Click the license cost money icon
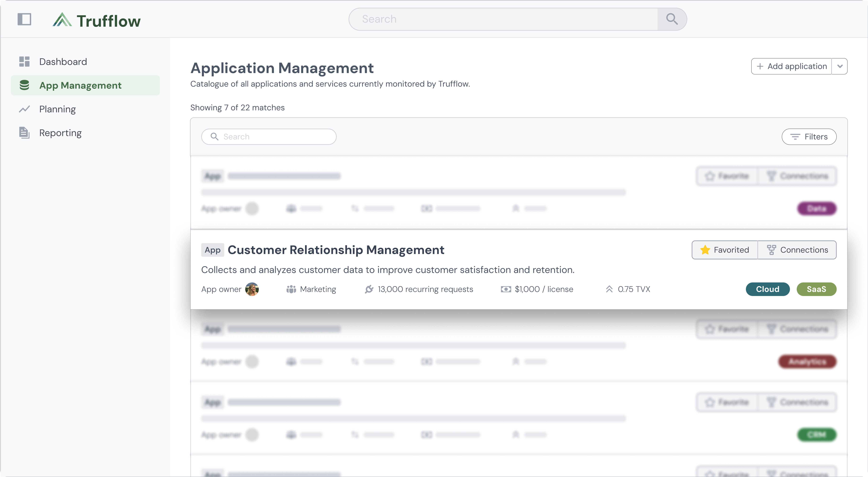Viewport: 868px width, 477px height. (x=506, y=289)
